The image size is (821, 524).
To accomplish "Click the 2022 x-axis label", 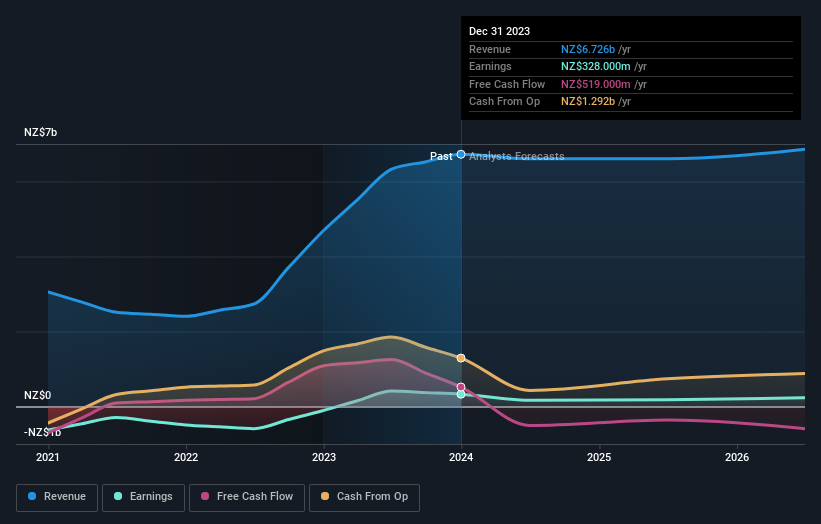I will (x=186, y=458).
